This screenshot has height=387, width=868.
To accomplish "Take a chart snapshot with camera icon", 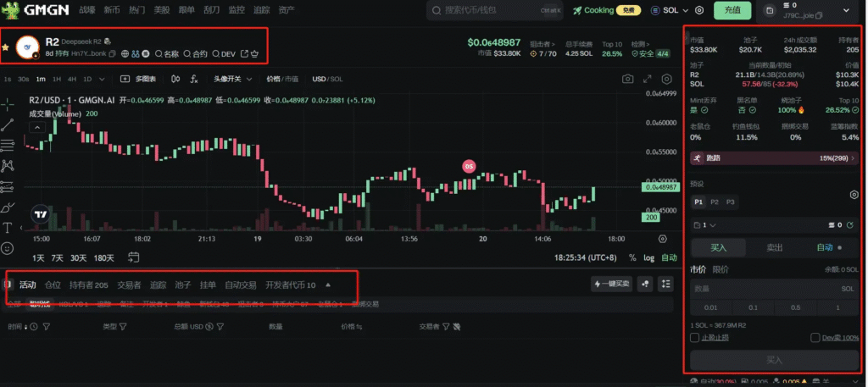I will pyautogui.click(x=627, y=79).
